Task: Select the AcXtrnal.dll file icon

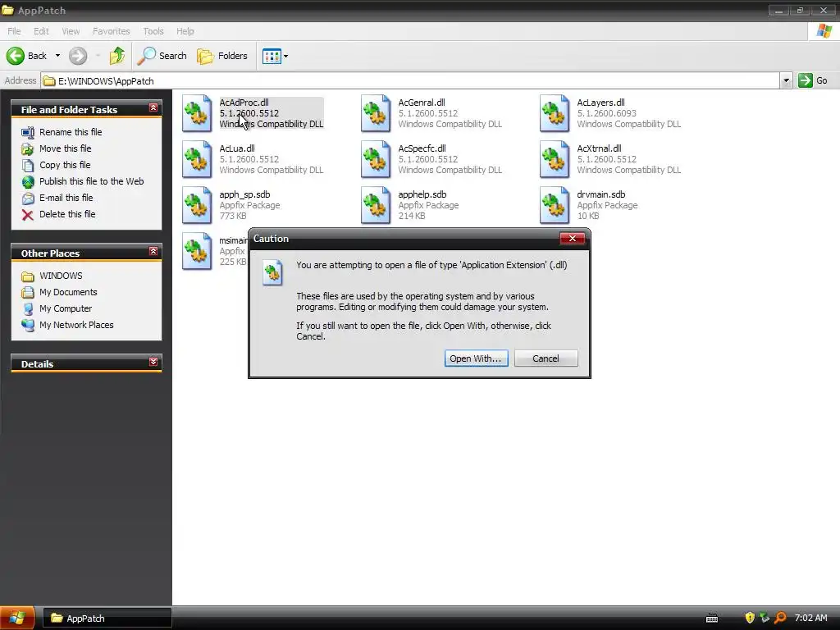Action: tap(555, 159)
